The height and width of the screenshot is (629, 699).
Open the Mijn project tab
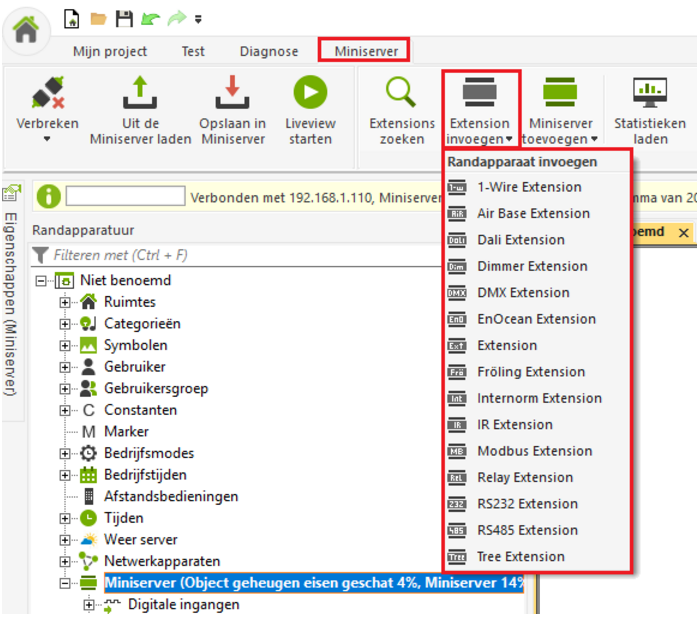click(x=110, y=51)
